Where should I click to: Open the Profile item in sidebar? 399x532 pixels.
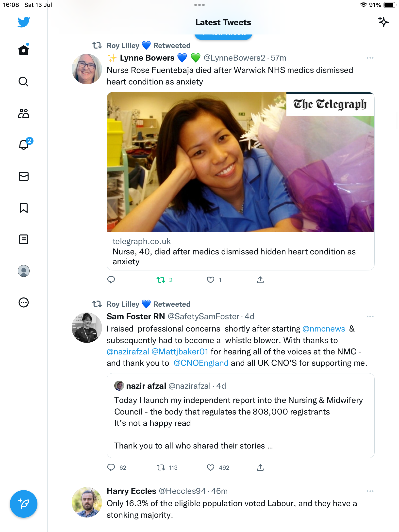(x=24, y=271)
